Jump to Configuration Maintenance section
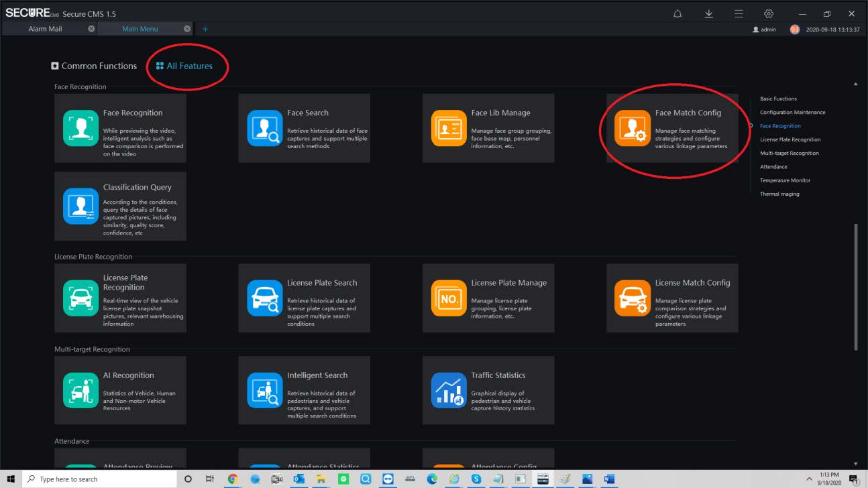Viewport: 868px width, 488px height. click(x=792, y=112)
